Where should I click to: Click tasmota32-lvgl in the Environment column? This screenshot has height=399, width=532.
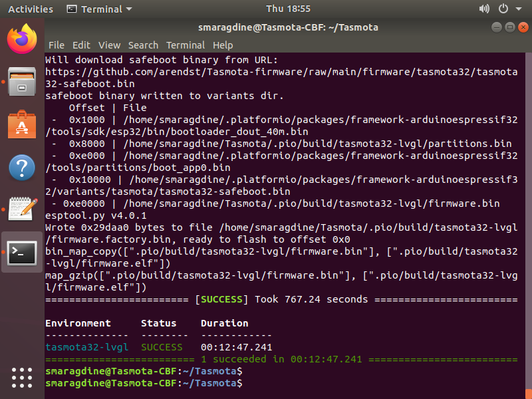(x=87, y=347)
